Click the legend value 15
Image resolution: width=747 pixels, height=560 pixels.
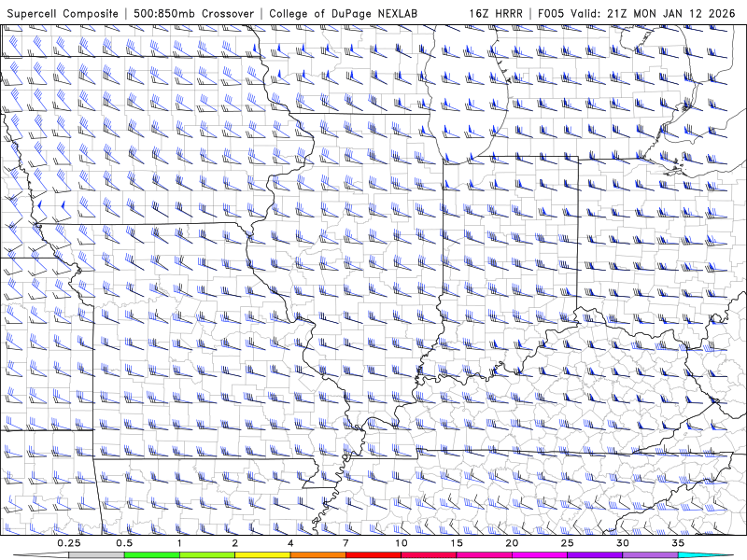(x=457, y=543)
